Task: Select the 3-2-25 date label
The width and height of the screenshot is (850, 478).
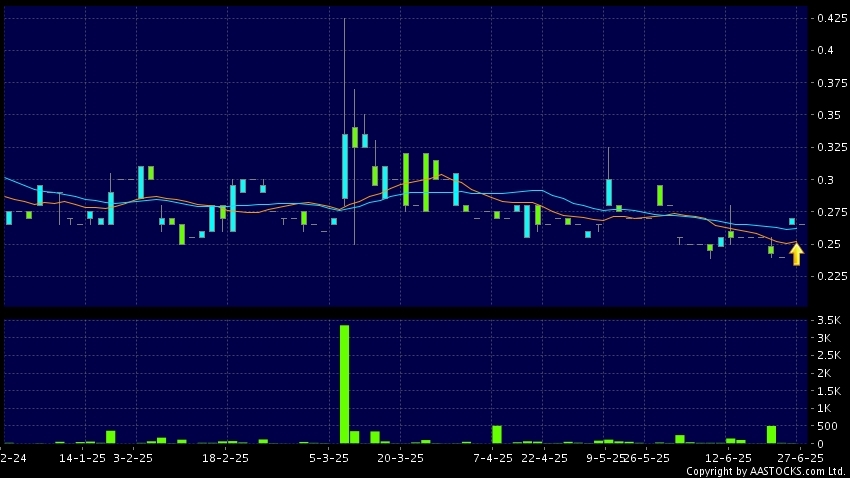Action: pyautogui.click(x=133, y=458)
